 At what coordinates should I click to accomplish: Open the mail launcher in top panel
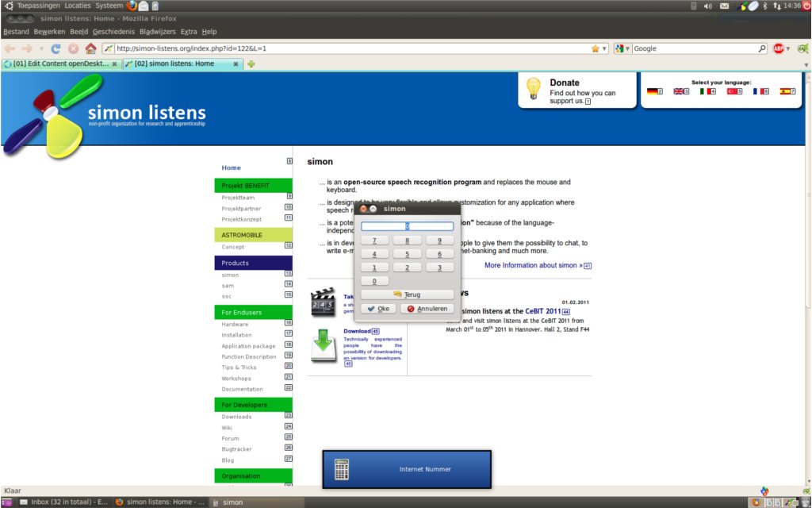coord(144,6)
